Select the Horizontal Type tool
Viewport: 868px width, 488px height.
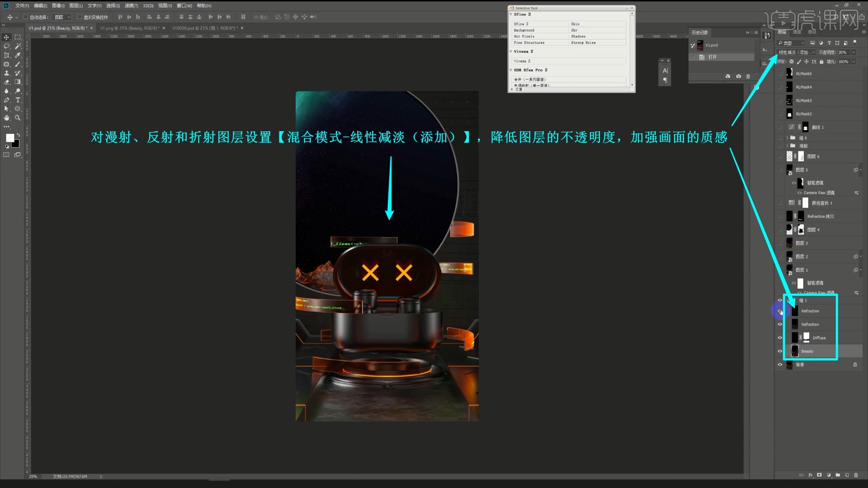click(x=18, y=100)
